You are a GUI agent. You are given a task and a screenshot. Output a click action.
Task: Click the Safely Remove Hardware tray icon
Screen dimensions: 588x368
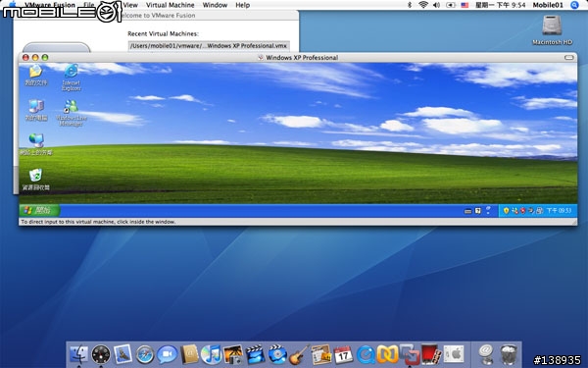tap(530, 211)
